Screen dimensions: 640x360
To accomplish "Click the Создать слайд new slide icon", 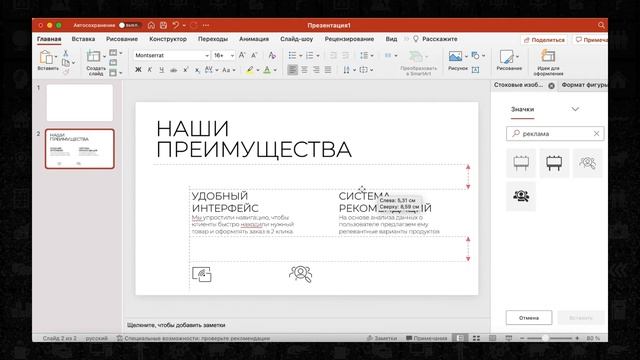I will coord(93,57).
